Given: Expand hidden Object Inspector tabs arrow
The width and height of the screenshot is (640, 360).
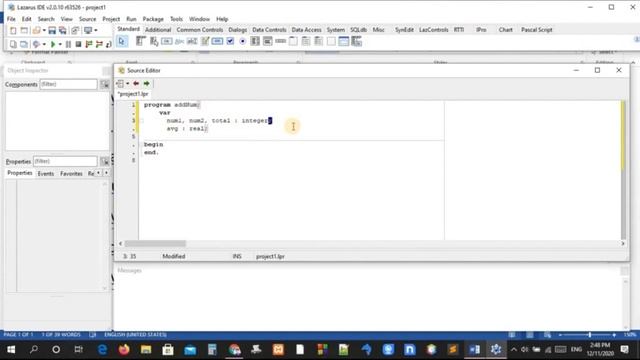Looking at the screenshot, I should tap(106, 173).
